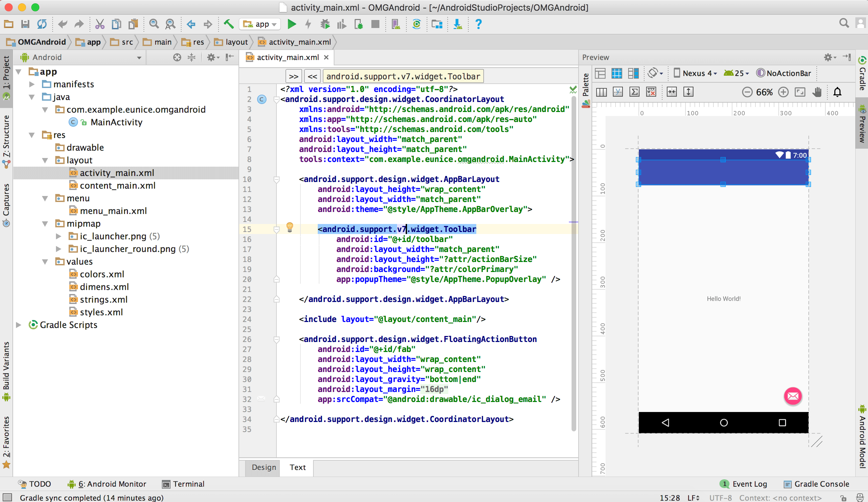The height and width of the screenshot is (502, 868).
Task: Toggle the Design + Blueprint view mode
Action: pyautogui.click(x=633, y=73)
